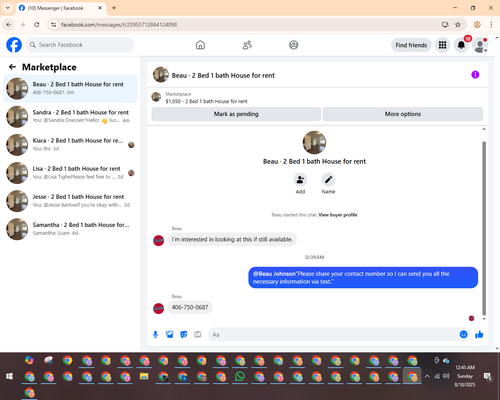Click the Facebook logo
The image size is (500, 400).
[14, 45]
